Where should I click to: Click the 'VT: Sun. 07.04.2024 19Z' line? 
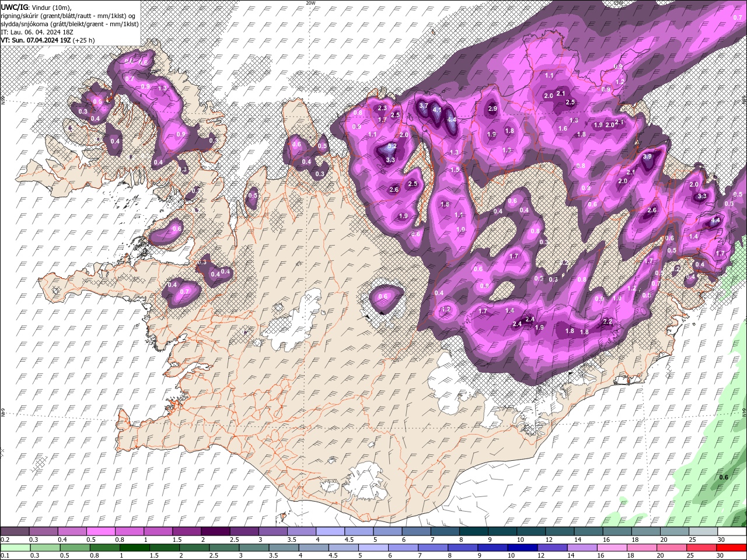pos(48,40)
